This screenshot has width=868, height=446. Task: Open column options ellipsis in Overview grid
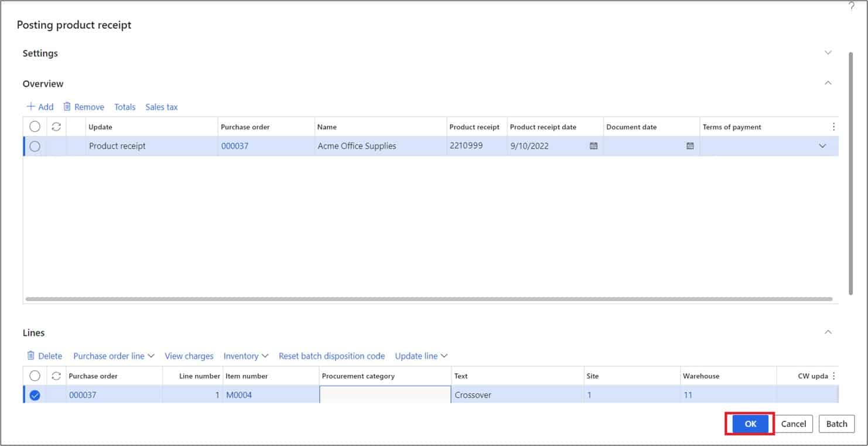click(833, 126)
